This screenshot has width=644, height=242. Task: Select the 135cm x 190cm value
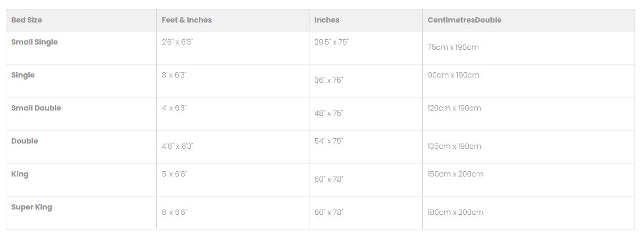tap(454, 146)
